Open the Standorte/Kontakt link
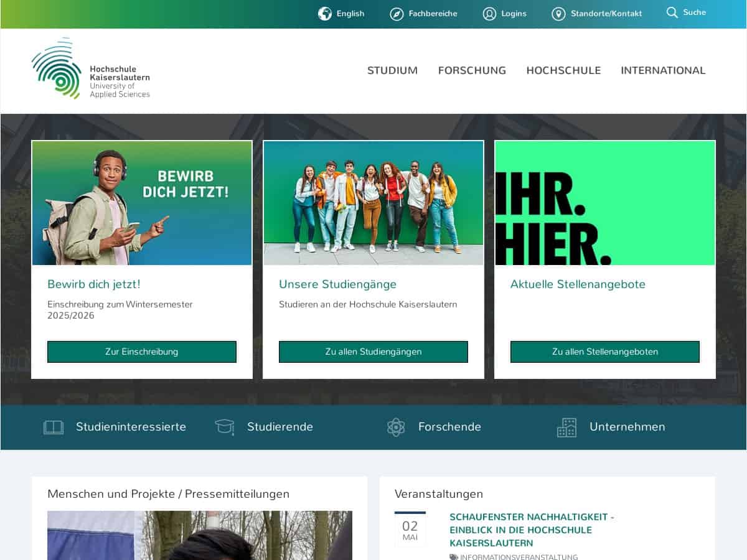The width and height of the screenshot is (747, 560). [606, 14]
